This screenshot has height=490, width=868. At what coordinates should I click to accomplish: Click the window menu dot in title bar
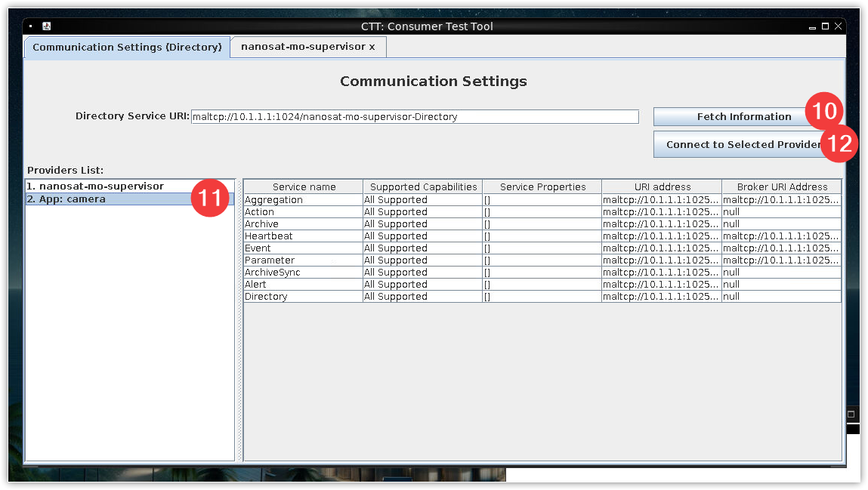coord(31,26)
